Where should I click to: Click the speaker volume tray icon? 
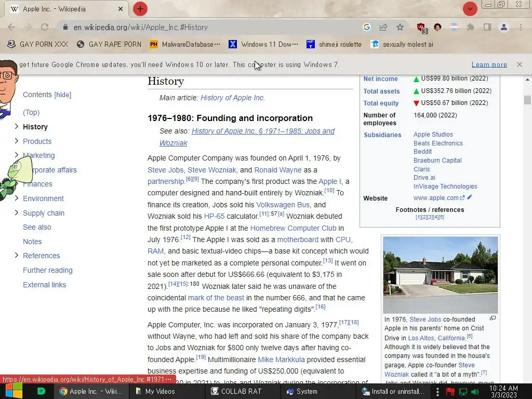(x=475, y=392)
